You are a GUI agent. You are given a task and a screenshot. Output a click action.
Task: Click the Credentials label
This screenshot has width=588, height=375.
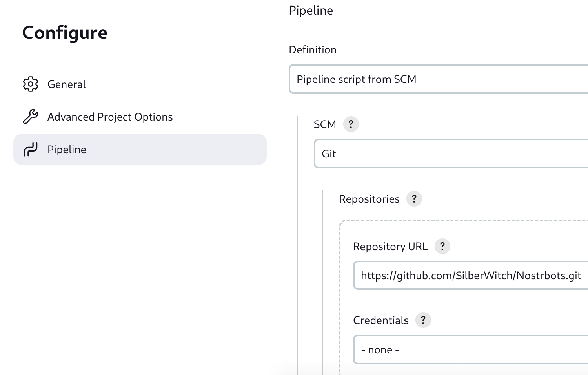point(381,320)
